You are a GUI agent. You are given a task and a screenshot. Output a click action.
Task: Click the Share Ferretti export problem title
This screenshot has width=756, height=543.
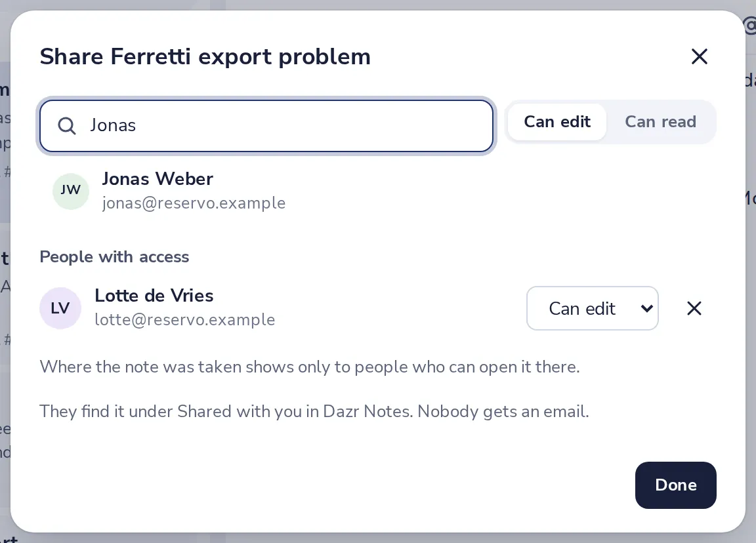[205, 56]
